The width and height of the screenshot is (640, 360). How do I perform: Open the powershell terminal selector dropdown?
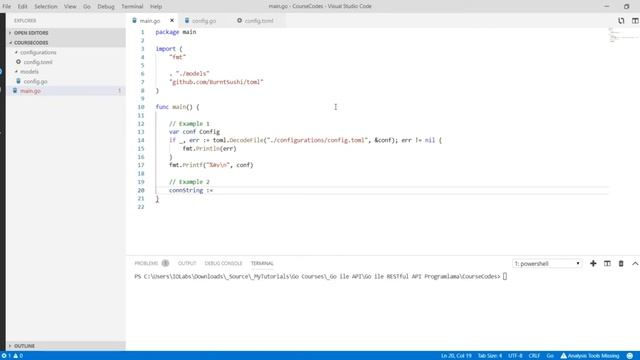(x=547, y=264)
